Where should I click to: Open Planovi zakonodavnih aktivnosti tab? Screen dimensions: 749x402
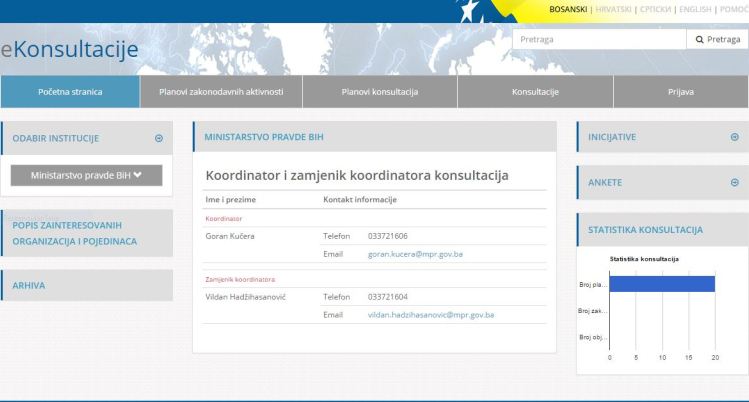(x=221, y=92)
